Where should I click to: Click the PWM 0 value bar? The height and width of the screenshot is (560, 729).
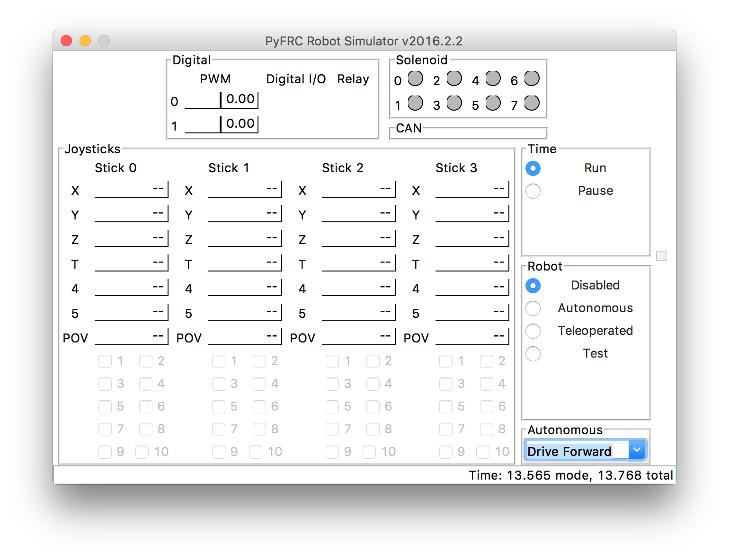pos(222,100)
